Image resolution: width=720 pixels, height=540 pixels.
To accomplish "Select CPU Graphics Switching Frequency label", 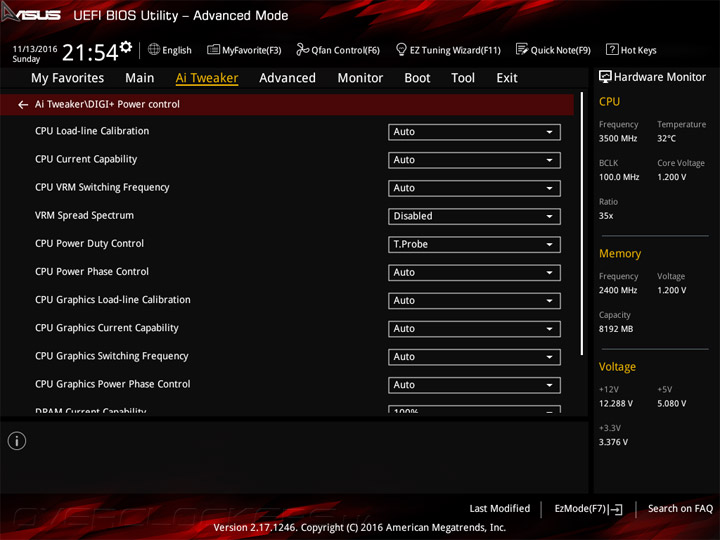I will [x=112, y=356].
